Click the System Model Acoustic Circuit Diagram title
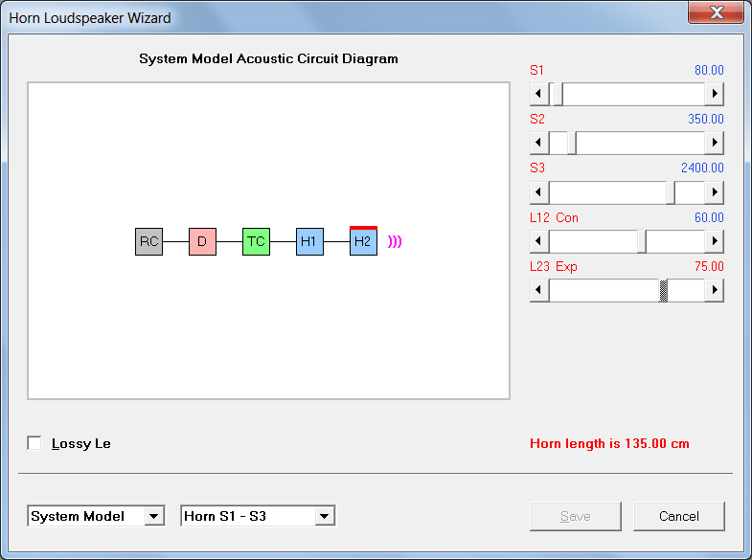 click(x=268, y=58)
